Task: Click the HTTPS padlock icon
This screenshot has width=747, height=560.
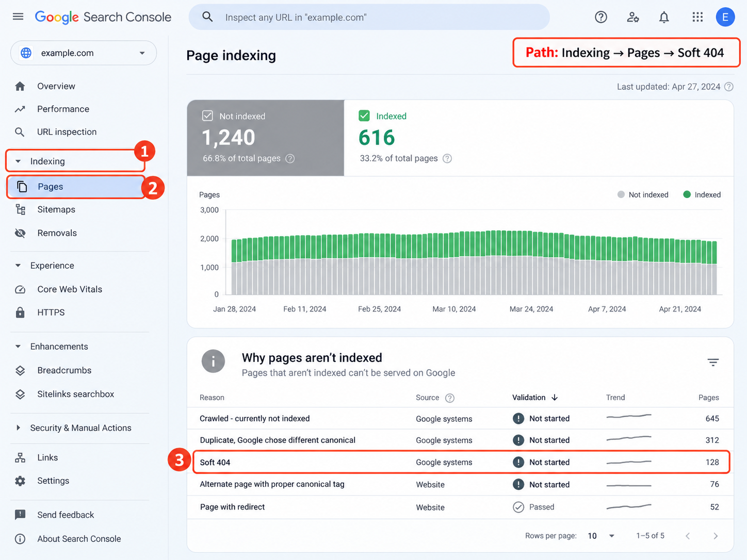Action: click(20, 312)
